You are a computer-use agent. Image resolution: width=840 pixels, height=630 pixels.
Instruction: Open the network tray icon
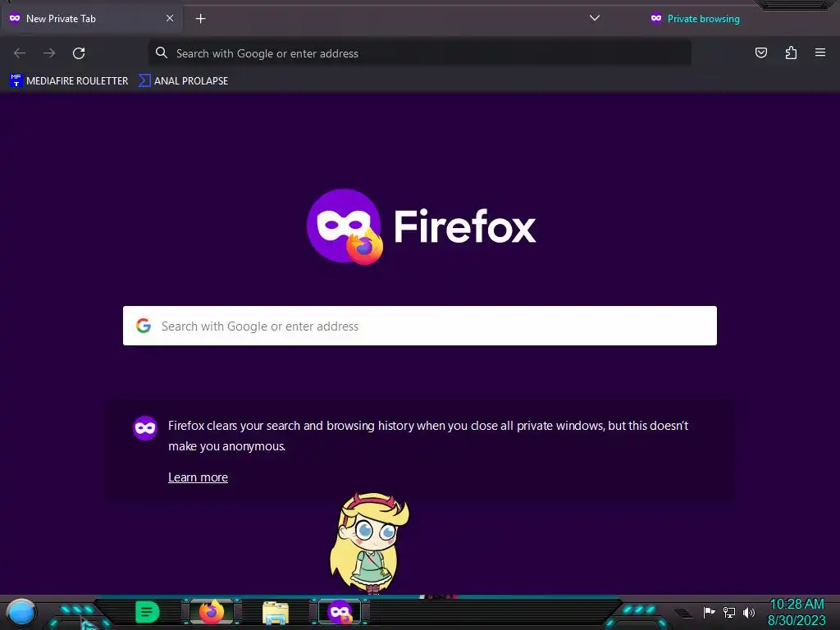point(728,612)
